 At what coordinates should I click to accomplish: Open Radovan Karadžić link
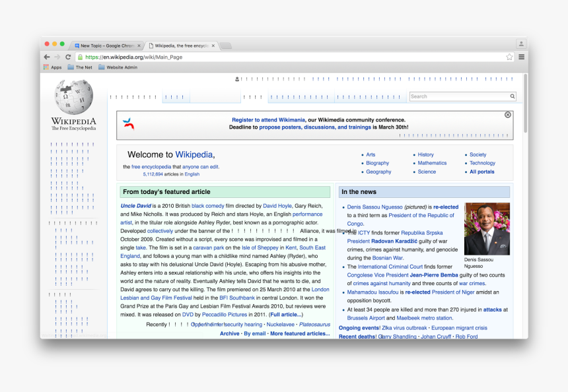coord(394,242)
